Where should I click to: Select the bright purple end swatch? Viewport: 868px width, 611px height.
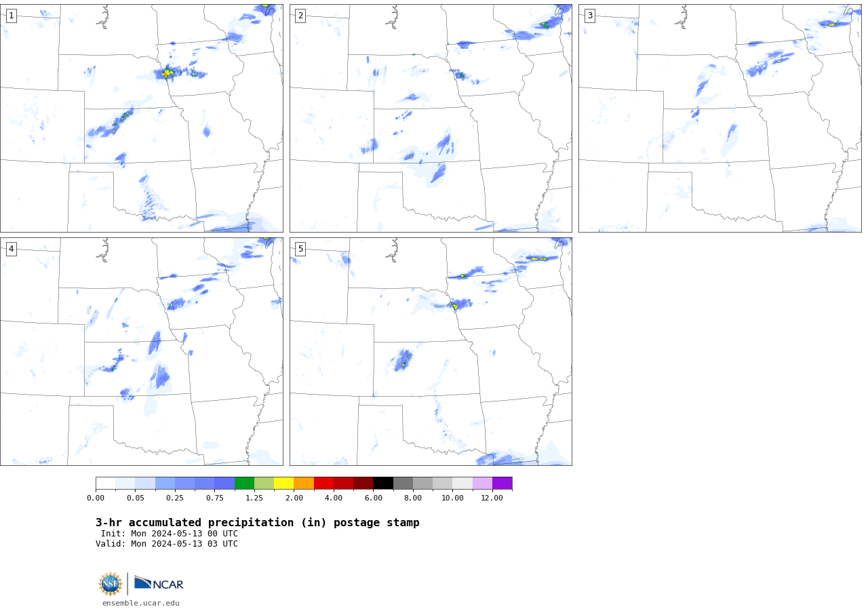point(502,484)
